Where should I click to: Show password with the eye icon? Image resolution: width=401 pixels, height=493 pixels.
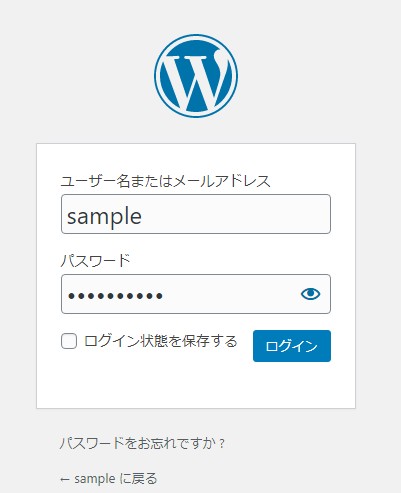point(310,294)
